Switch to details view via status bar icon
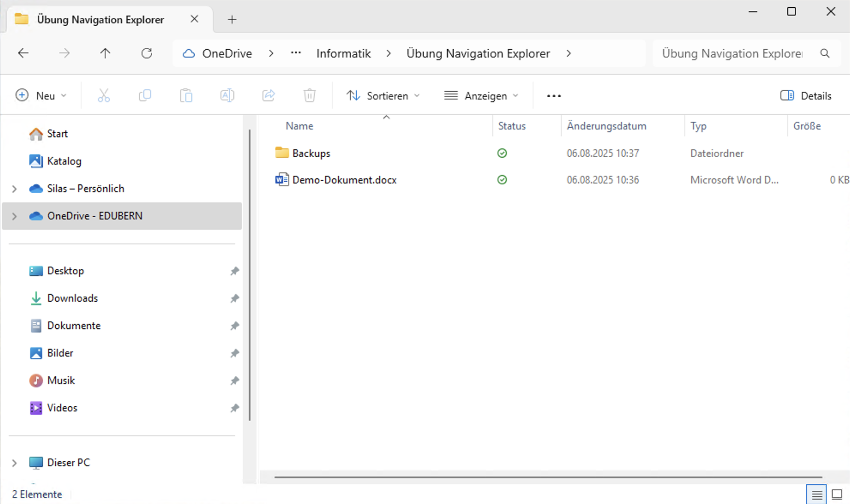This screenshot has height=504, width=850. (x=816, y=494)
